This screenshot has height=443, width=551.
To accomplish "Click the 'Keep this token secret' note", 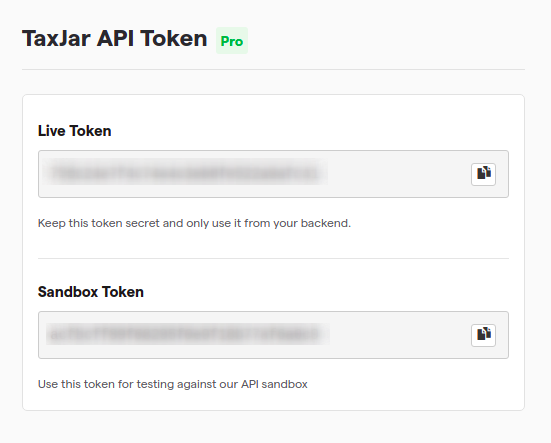I will click(194, 223).
